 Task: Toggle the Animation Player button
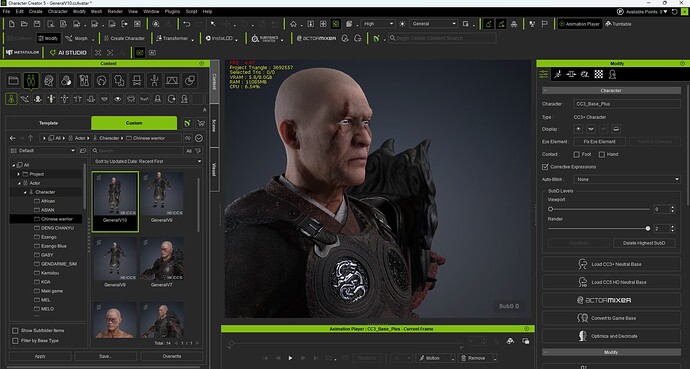(579, 24)
